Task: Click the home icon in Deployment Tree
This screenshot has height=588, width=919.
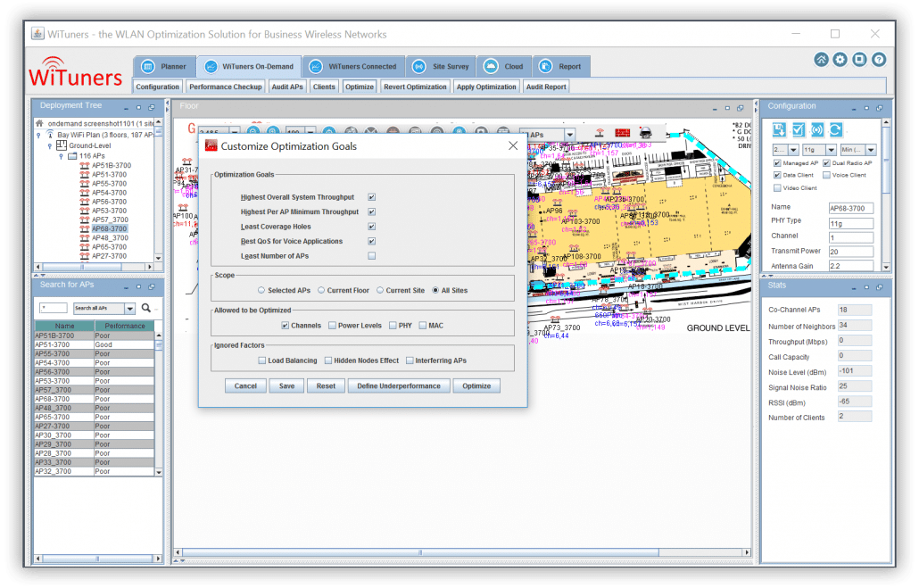Action: pyautogui.click(x=39, y=124)
